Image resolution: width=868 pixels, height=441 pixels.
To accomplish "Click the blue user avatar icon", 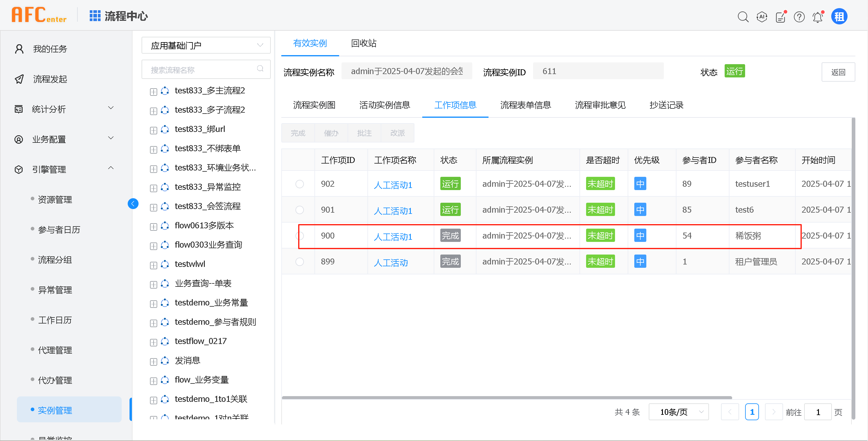I will (x=839, y=17).
